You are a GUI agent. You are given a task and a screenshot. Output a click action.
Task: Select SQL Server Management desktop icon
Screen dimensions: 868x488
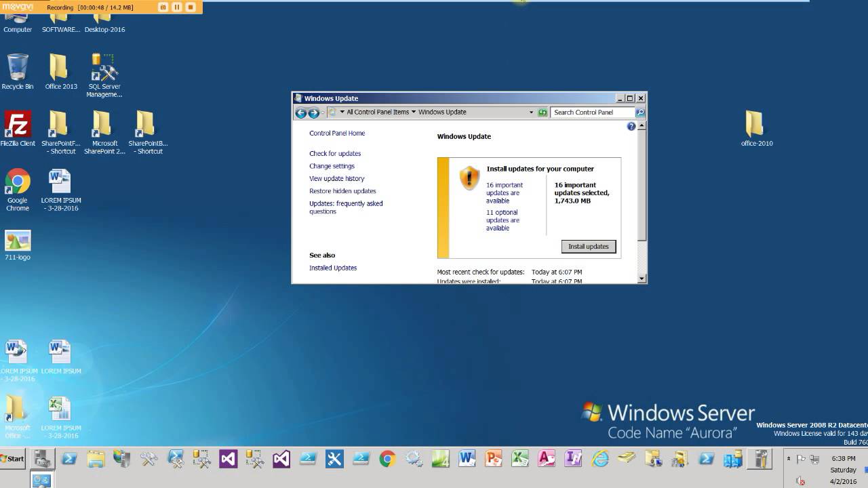(104, 75)
